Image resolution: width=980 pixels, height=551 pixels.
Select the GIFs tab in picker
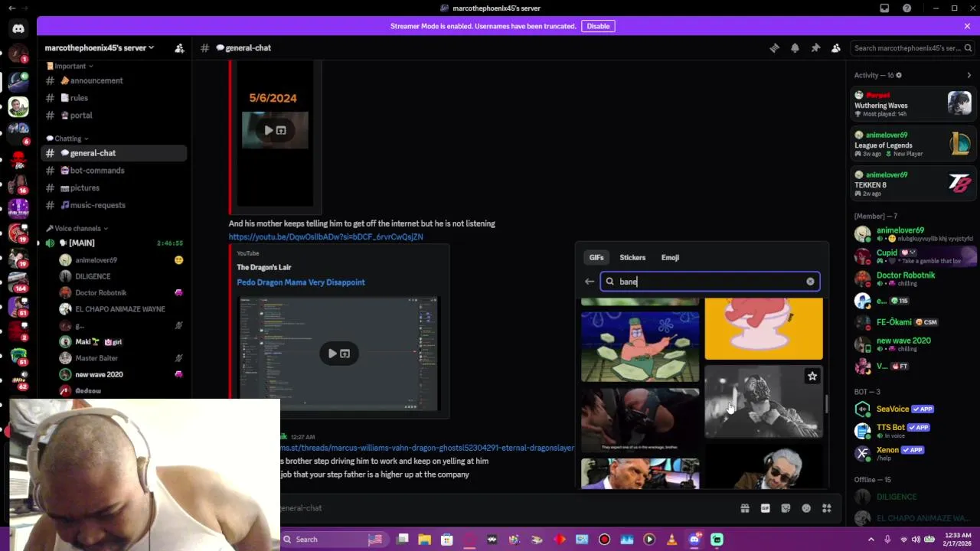(x=596, y=258)
